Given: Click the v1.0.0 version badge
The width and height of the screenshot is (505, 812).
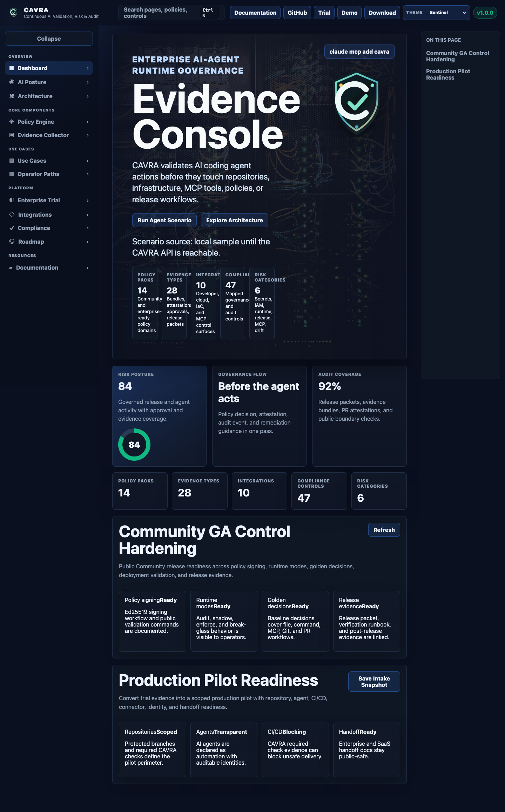Looking at the screenshot, I should [x=485, y=13].
